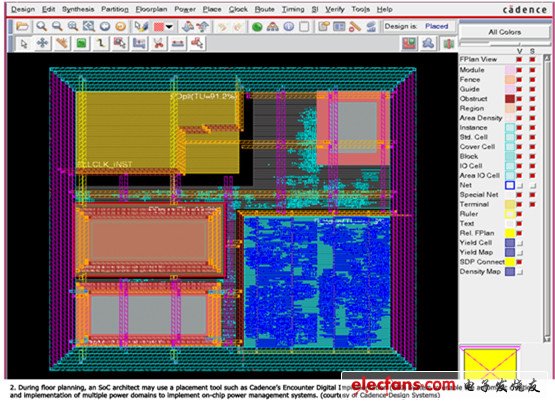Click the open folder icon in toolbar
This screenshot has height=405, width=555.
click(22, 26)
